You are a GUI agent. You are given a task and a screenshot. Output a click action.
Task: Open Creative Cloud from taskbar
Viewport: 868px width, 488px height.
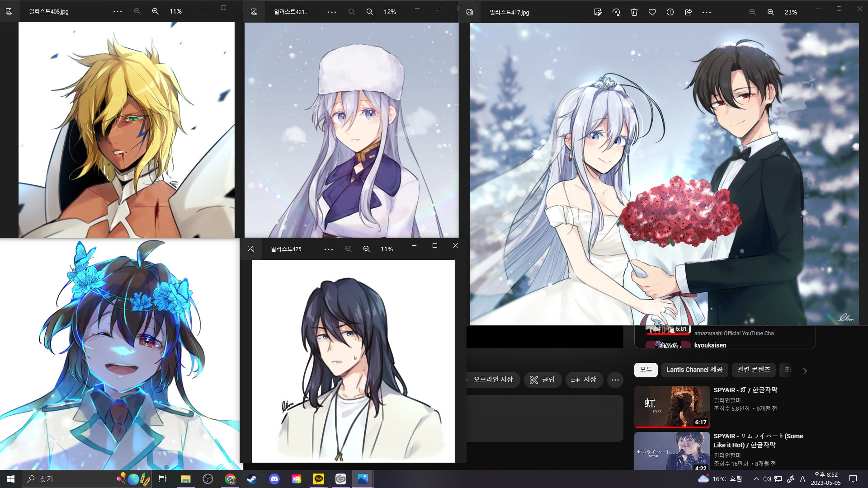296,479
